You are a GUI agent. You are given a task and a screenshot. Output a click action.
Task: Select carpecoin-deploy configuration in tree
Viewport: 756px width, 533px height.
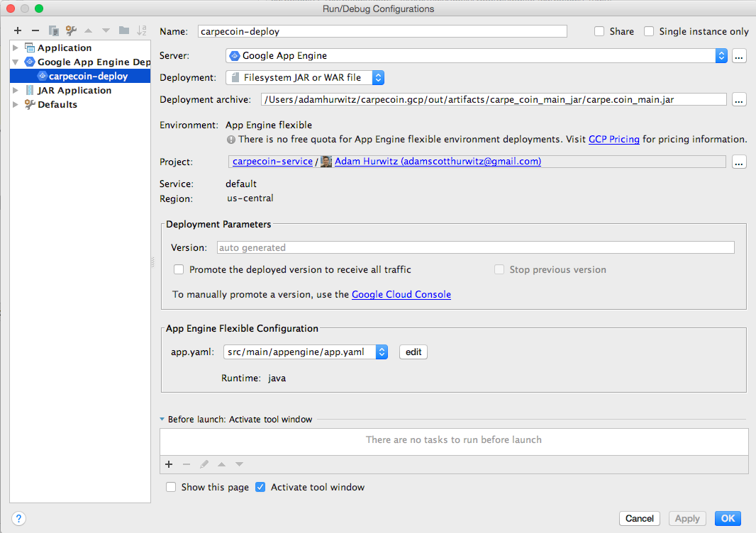(80, 76)
